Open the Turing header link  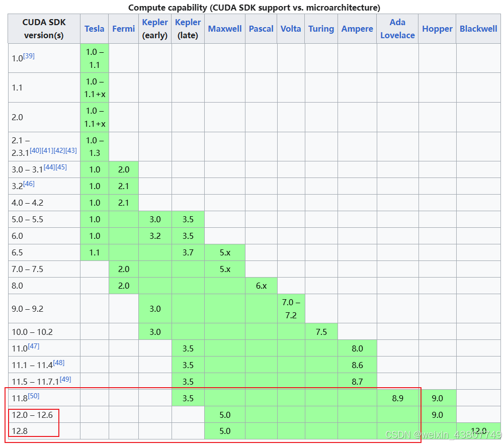click(321, 29)
